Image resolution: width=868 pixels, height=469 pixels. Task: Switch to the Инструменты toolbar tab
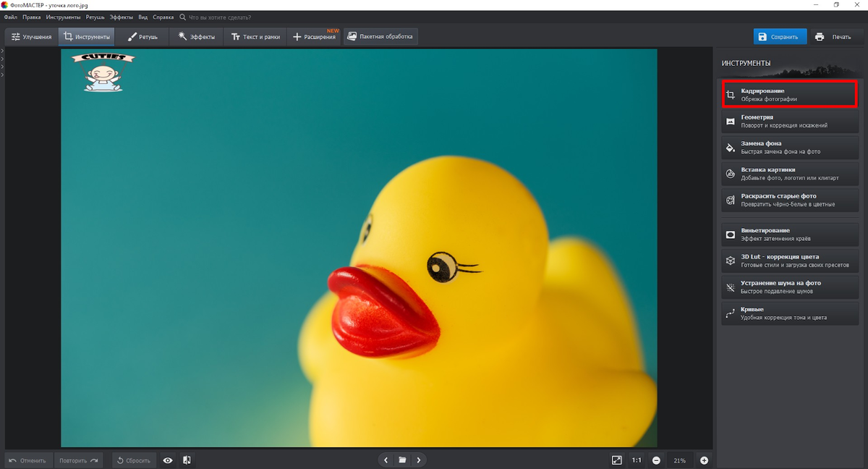(x=87, y=37)
